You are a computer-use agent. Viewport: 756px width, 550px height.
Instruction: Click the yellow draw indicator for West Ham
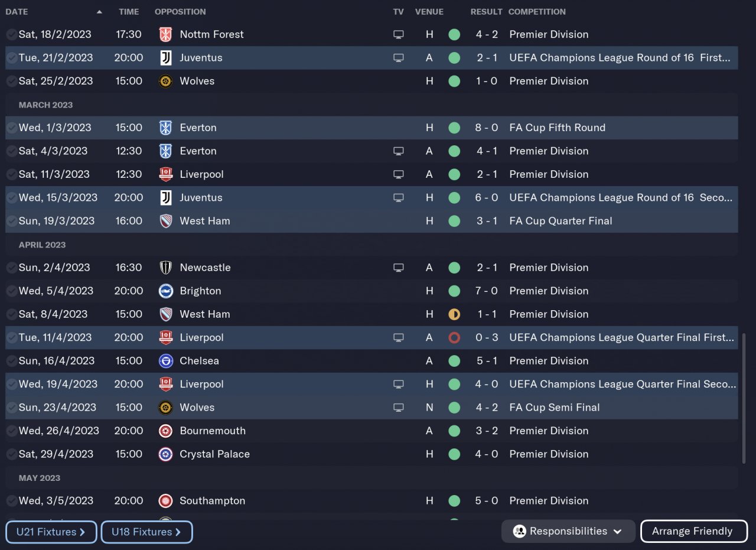(x=454, y=314)
